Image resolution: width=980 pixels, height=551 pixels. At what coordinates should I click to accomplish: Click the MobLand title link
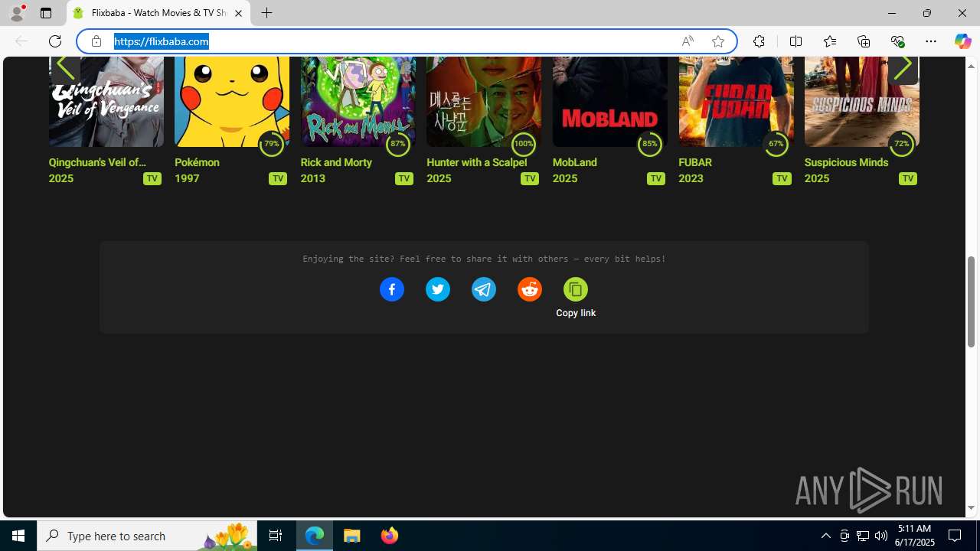[x=574, y=162]
